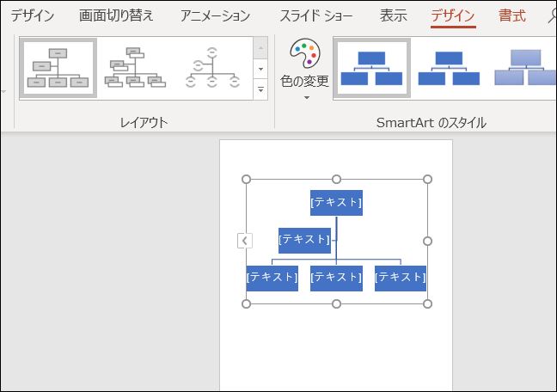Open the 色の変更 color palette menu
Viewport: 557px width, 392px height.
[x=305, y=70]
